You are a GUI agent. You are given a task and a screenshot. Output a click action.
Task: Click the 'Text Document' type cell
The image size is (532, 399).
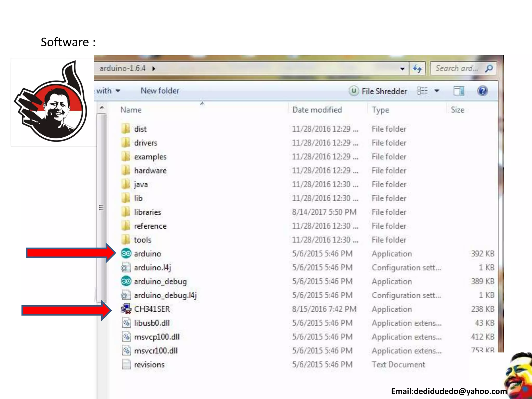(398, 364)
